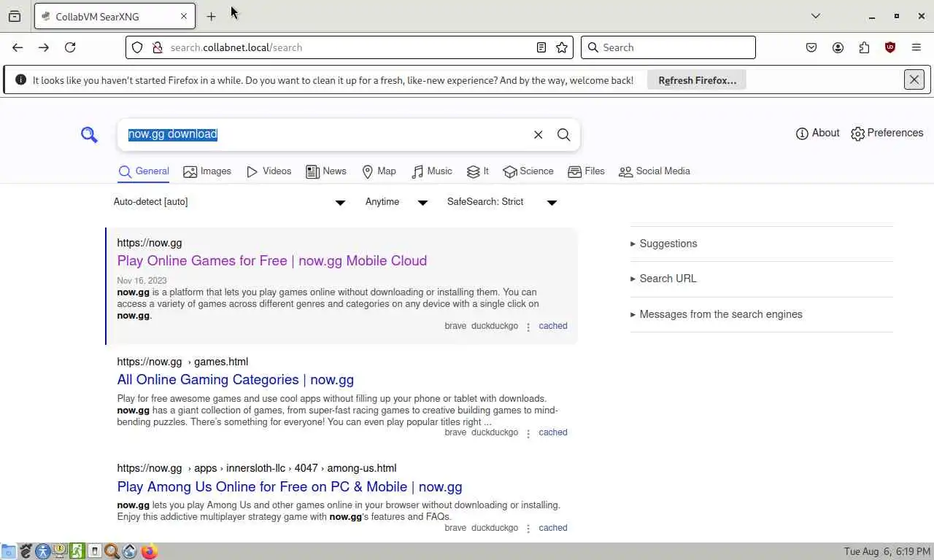934x560 pixels.
Task: Expand Messages from the search engines
Action: point(716,314)
